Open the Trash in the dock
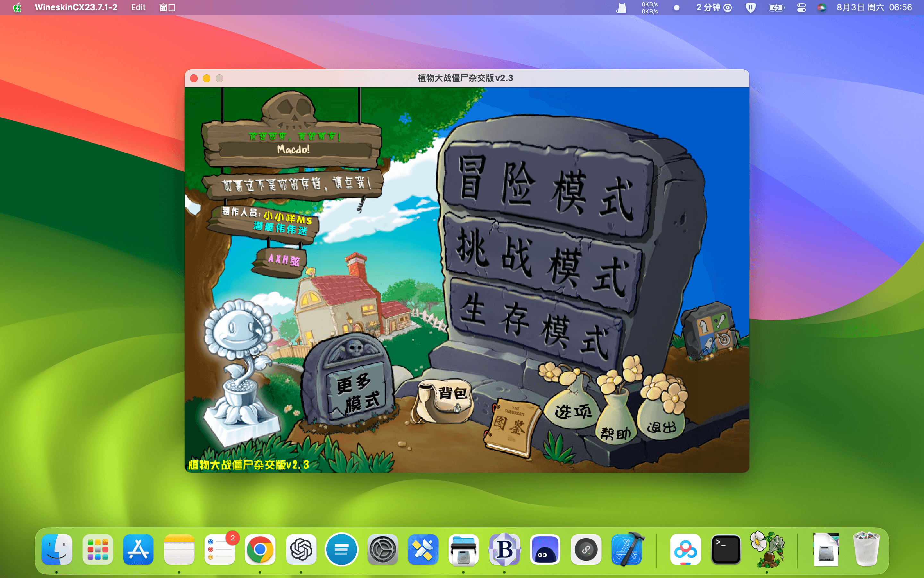 click(866, 549)
